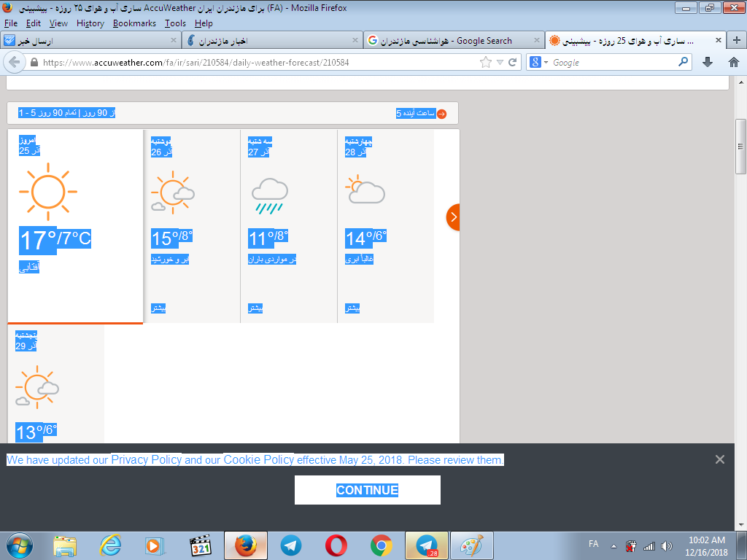Open the Privacy Policy link
The height and width of the screenshot is (560, 747).
[x=146, y=460]
